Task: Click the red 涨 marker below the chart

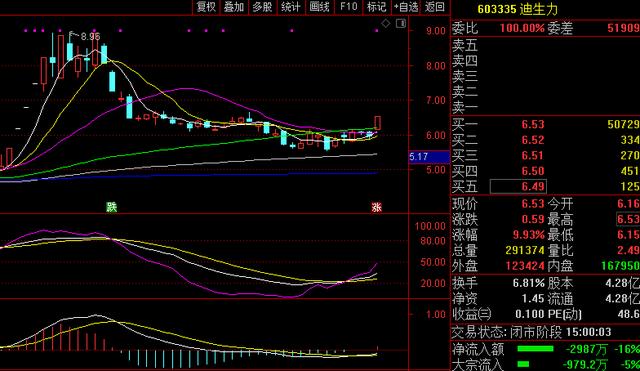Action: (376, 207)
